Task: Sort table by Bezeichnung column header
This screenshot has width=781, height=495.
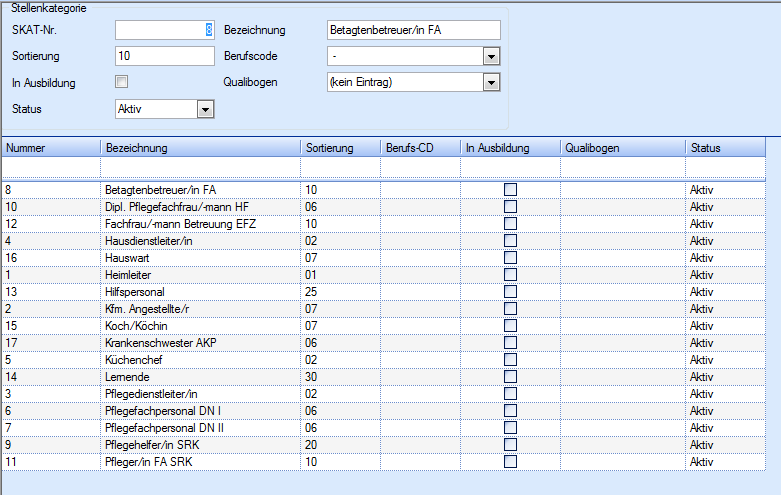Action: pos(201,148)
